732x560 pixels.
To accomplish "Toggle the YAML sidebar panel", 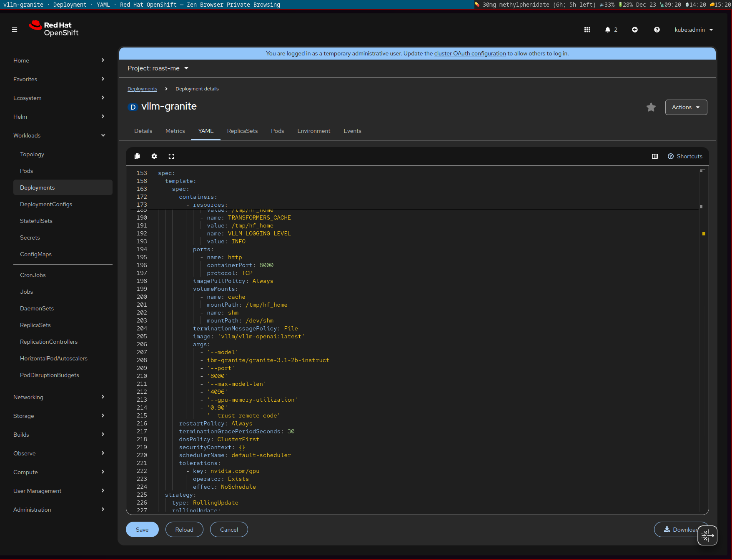I will click(x=655, y=156).
